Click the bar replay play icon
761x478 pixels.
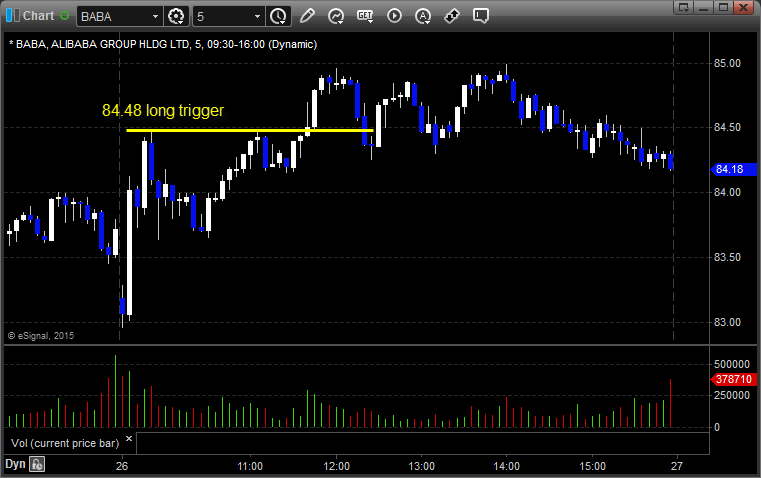[394, 16]
